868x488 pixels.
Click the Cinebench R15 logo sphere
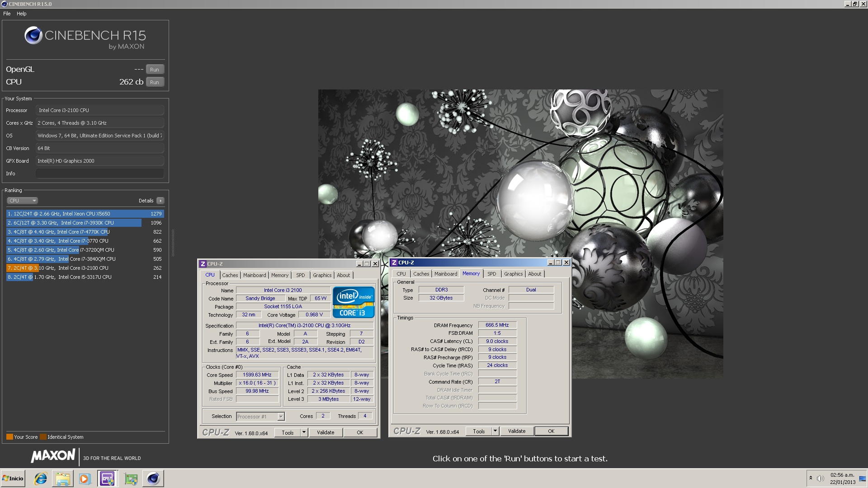point(33,35)
